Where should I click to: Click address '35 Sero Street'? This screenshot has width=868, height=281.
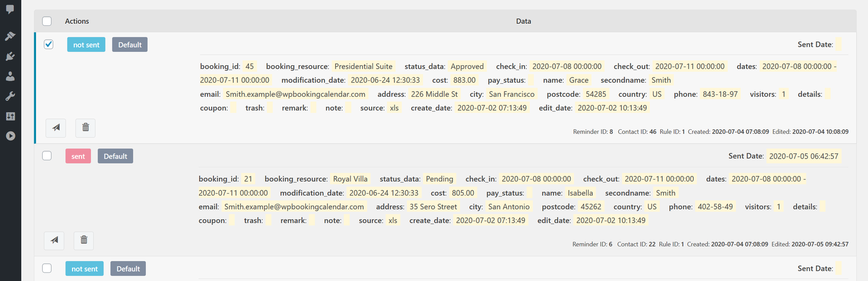point(433,206)
